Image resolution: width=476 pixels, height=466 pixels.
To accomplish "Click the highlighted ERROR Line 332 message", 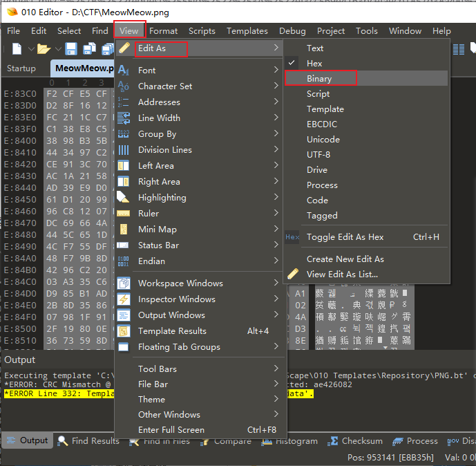I will pos(59,393).
